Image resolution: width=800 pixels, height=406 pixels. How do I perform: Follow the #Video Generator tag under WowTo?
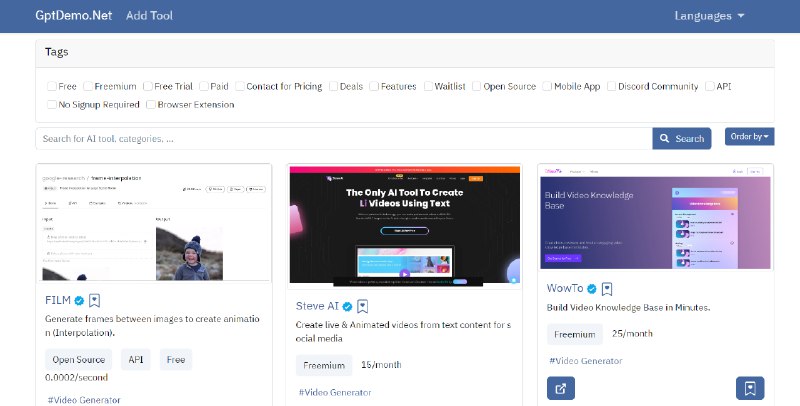tap(585, 360)
